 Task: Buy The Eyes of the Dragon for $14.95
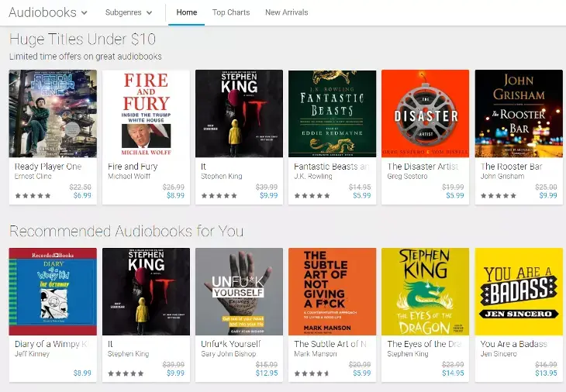click(453, 373)
